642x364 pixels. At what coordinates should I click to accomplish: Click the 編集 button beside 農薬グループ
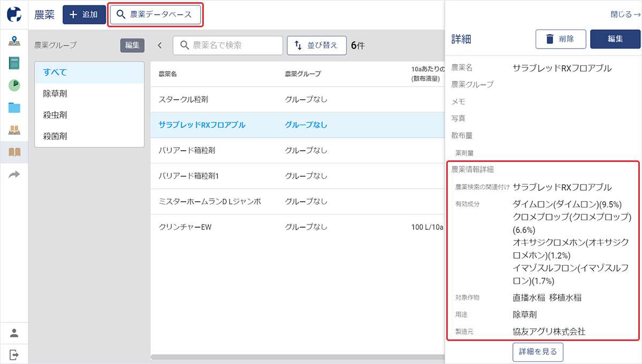click(132, 45)
